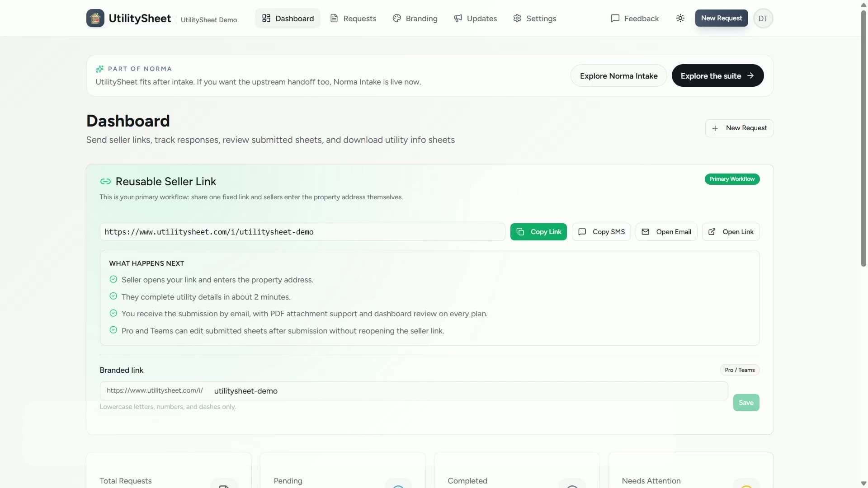Click the 'PART OF NORMA' label
868x488 pixels.
(x=140, y=69)
